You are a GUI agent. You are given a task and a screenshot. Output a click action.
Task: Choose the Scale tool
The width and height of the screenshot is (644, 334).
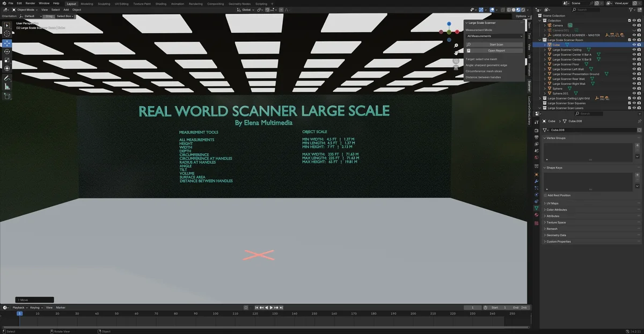coord(7,60)
